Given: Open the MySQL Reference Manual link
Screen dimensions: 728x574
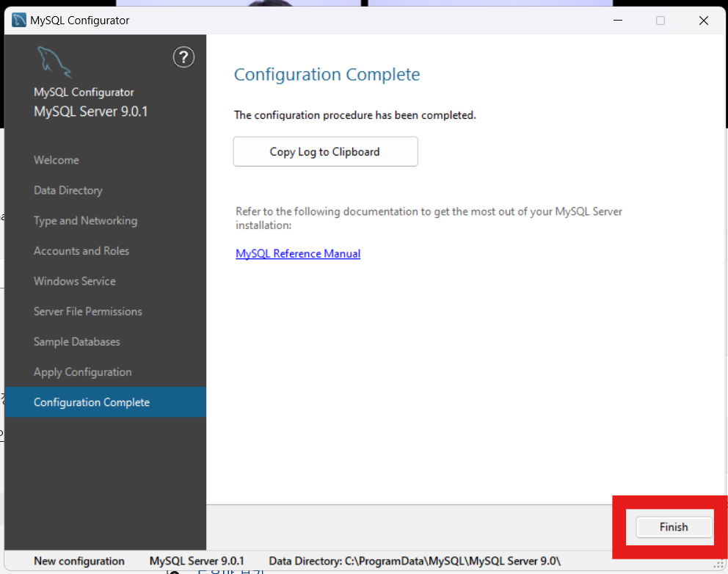Looking at the screenshot, I should pos(298,253).
